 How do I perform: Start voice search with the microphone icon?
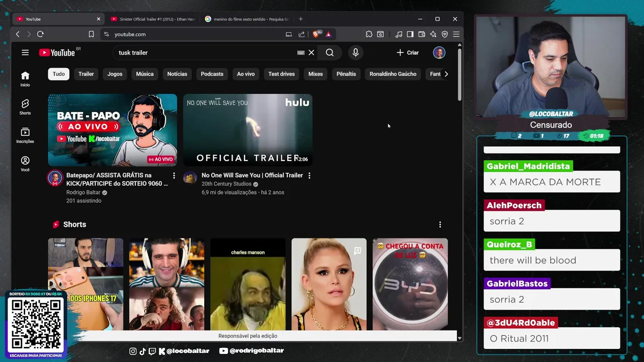coord(356,52)
